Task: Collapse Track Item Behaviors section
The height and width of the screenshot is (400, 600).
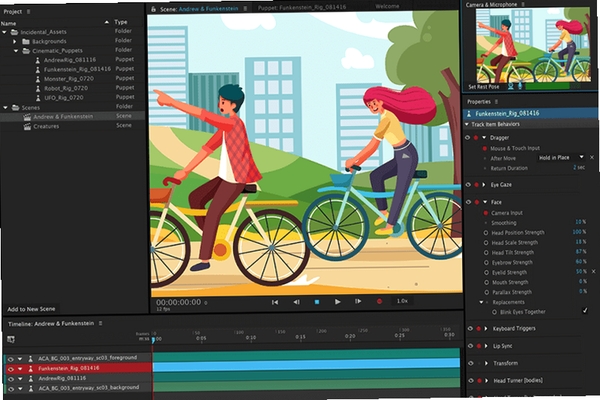Action: (467, 124)
